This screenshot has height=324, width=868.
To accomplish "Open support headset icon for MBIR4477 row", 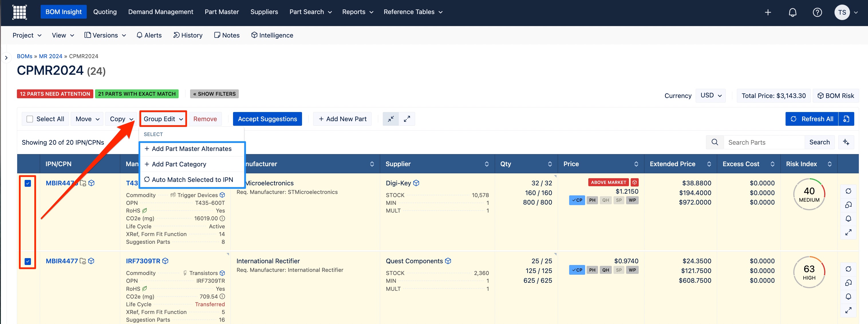I will (x=849, y=283).
